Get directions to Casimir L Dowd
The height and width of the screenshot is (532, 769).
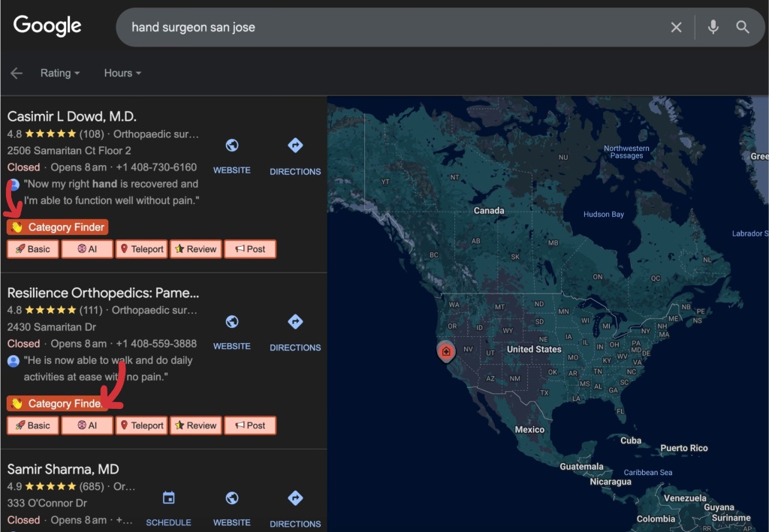tap(295, 146)
